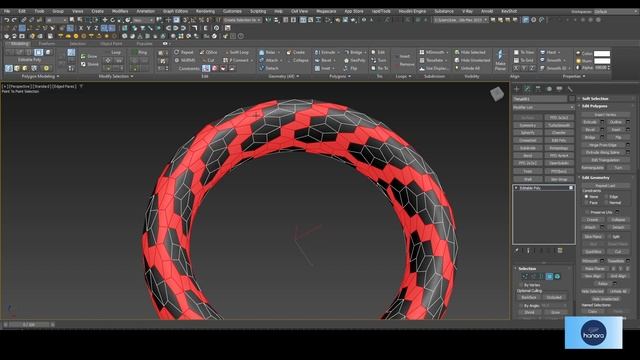The image size is (640, 360).
Task: Click the Pin Stack icon below modifier stack
Action: pos(517,251)
